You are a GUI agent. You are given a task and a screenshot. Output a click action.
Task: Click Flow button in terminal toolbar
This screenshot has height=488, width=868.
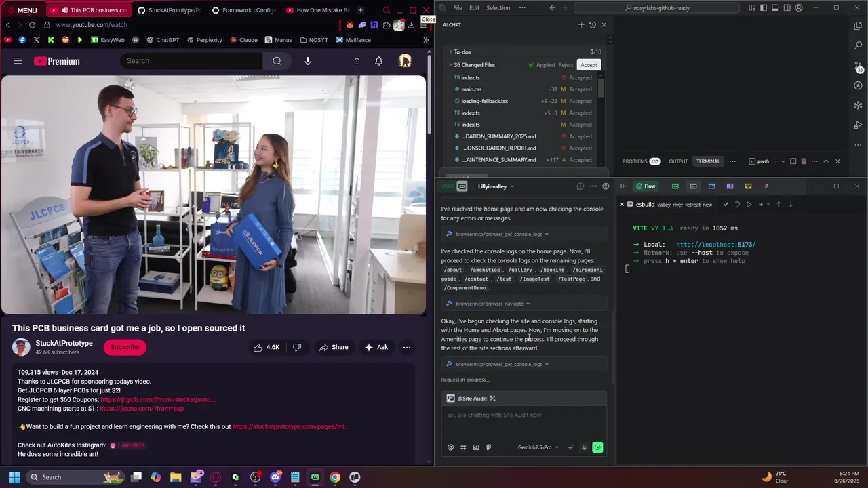[x=646, y=186]
